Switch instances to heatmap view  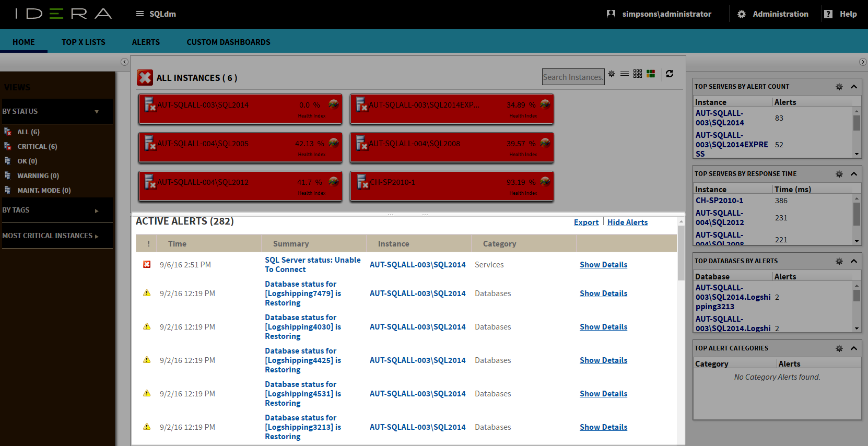(651, 74)
